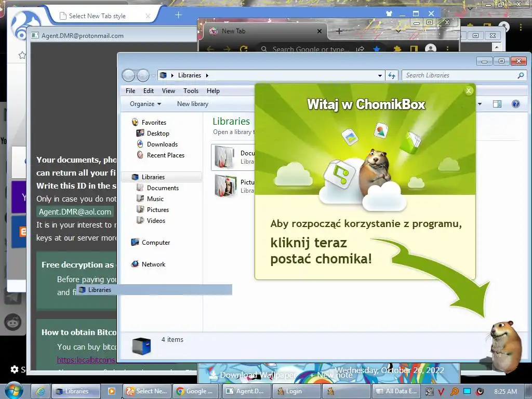Select Desktop under Favorites
This screenshot has height=399, width=532.
coord(158,134)
